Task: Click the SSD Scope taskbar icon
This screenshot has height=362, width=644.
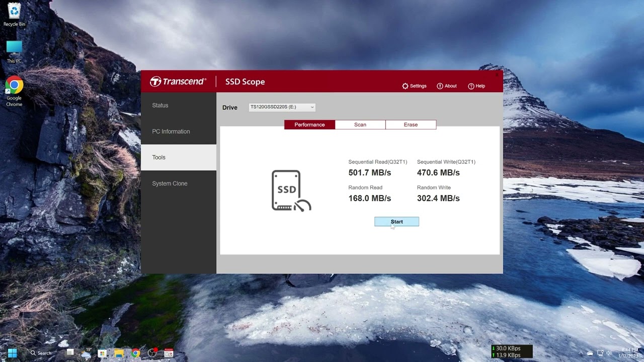Action: 169,352
